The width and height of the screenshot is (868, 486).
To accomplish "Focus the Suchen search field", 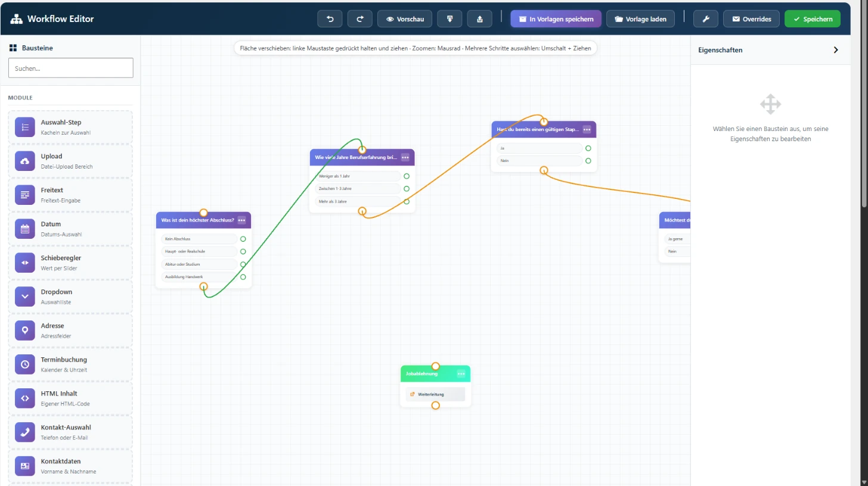I will (x=71, y=68).
